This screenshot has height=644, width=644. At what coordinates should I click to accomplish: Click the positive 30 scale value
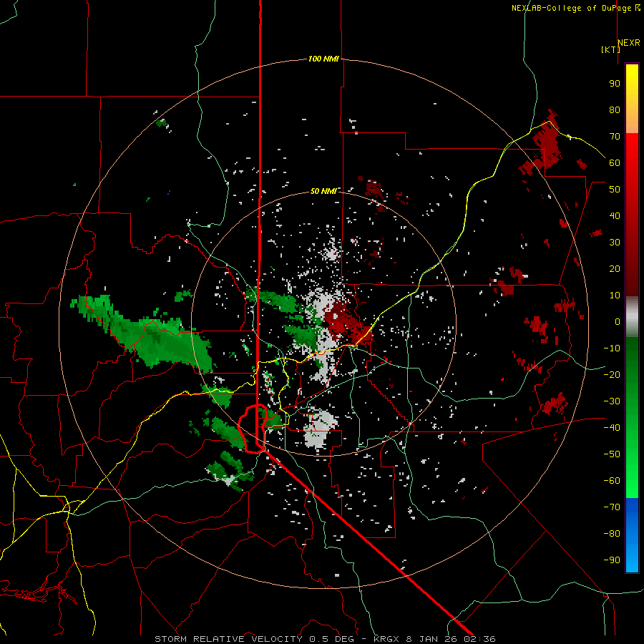[615, 243]
